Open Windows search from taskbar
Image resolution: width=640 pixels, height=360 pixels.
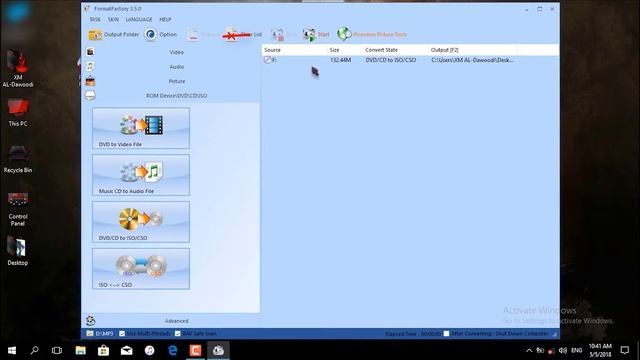(34, 350)
